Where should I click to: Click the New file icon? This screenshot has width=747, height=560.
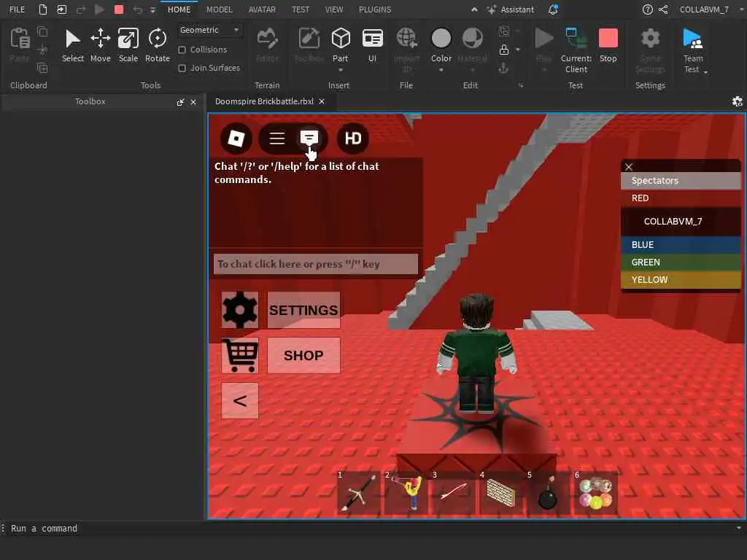[43, 9]
